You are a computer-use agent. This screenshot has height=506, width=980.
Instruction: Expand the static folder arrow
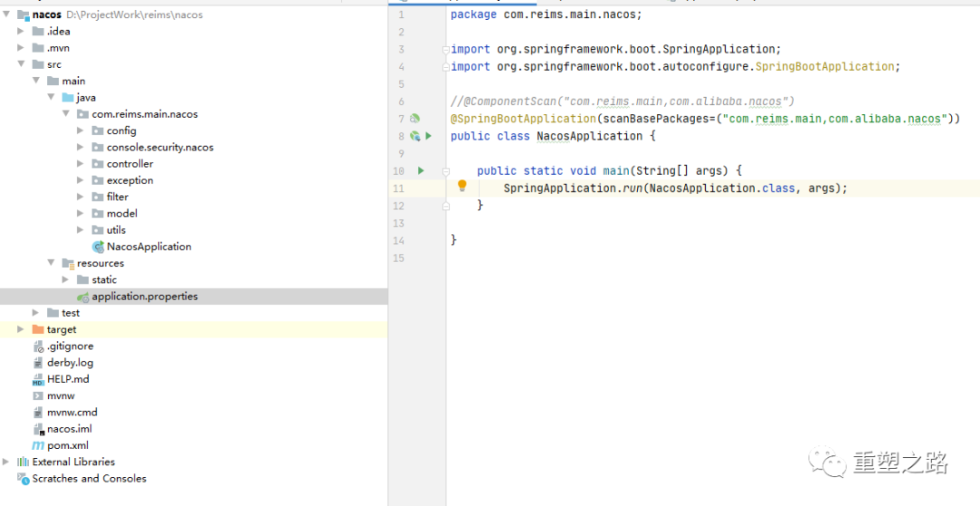tap(65, 280)
